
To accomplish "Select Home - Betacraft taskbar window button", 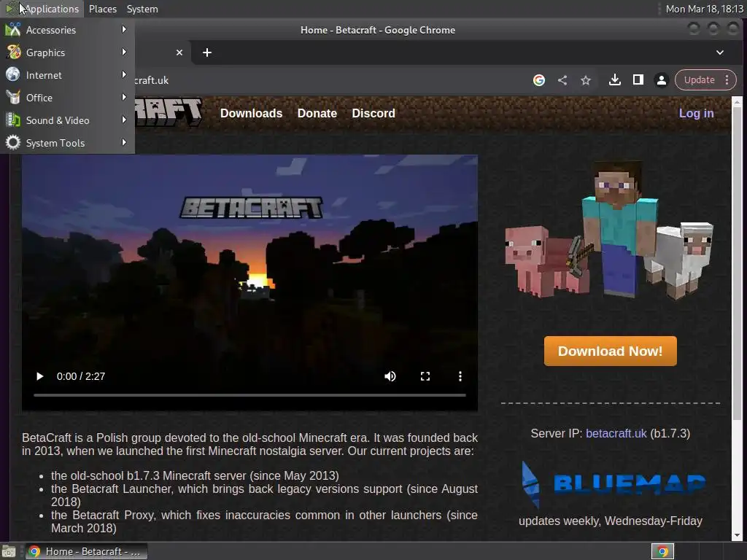I will (x=86, y=551).
